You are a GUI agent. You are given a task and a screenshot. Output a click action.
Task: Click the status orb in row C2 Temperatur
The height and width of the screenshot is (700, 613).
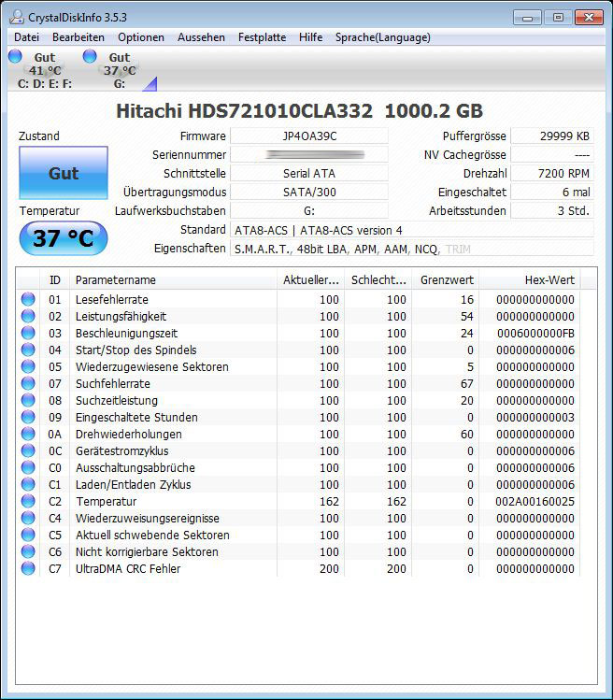pos(28,501)
